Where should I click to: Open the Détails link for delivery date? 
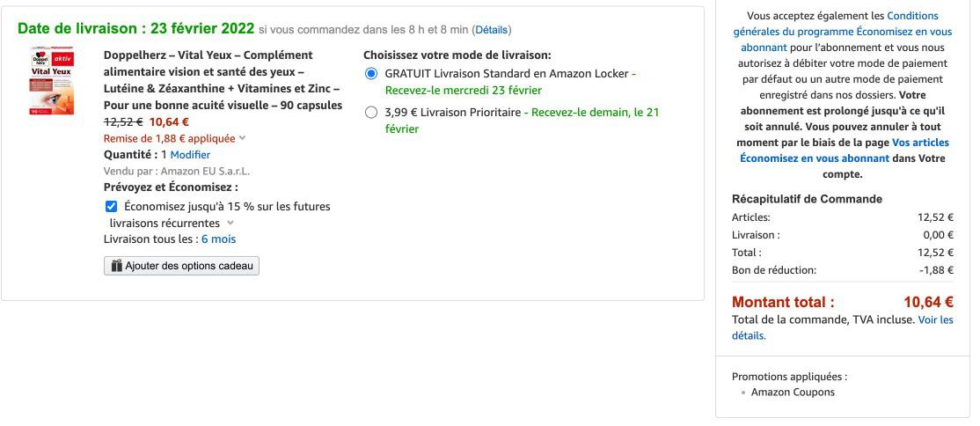coord(492,29)
